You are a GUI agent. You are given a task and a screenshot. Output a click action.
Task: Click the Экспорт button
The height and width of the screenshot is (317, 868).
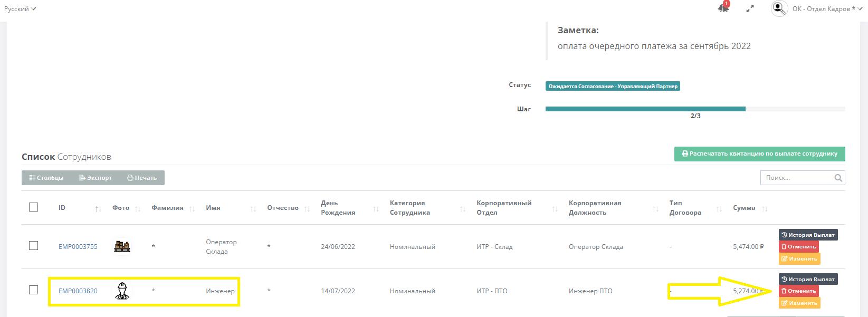pos(96,178)
